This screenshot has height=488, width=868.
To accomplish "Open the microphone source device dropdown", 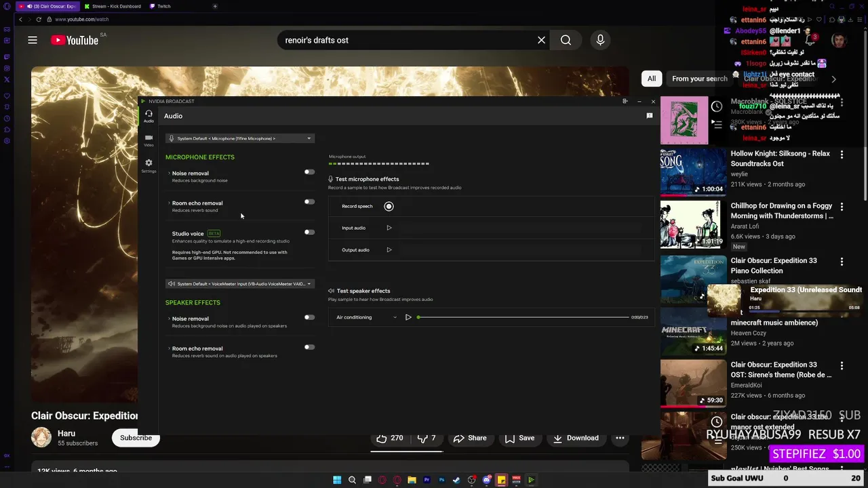I will [x=240, y=138].
